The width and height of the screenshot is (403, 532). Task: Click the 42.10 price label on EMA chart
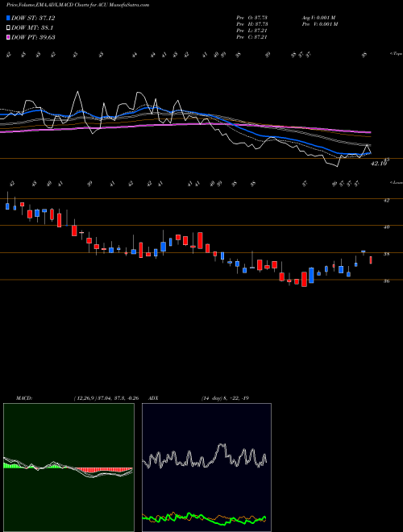pos(379,164)
